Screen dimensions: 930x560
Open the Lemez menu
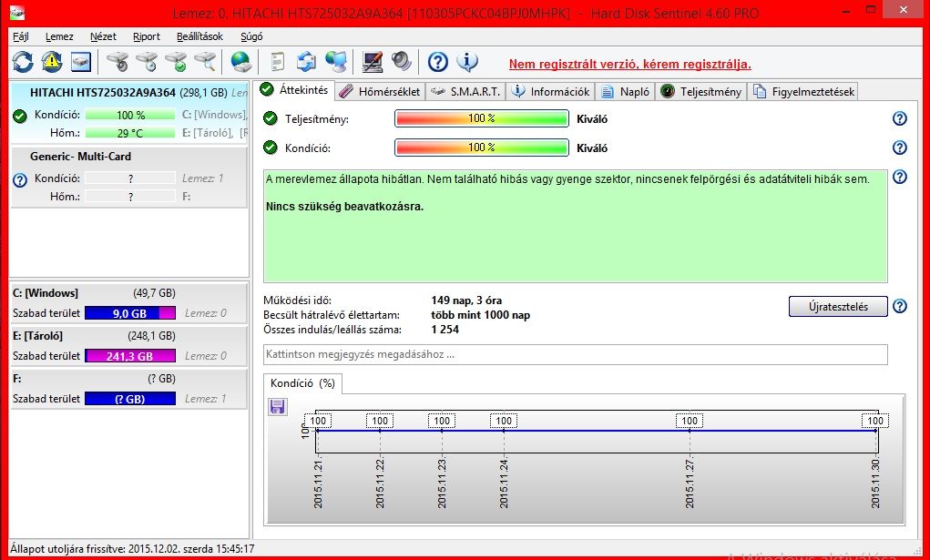coord(59,36)
